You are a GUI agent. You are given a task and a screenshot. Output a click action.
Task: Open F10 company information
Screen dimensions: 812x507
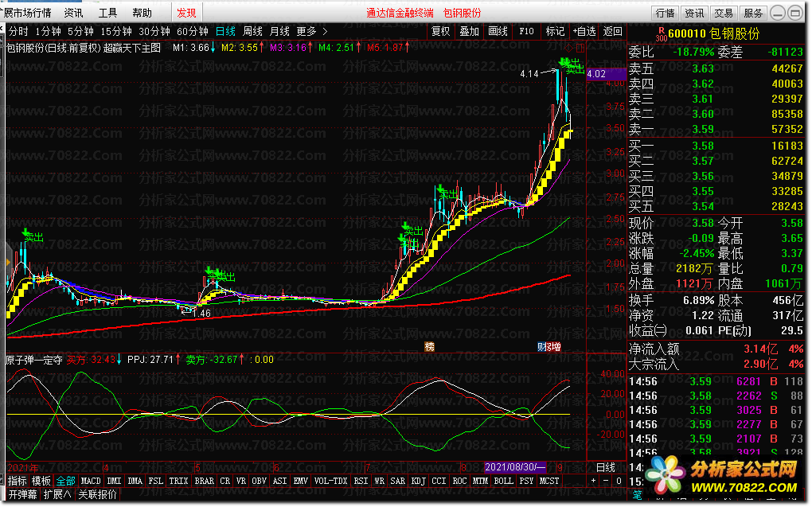point(526,32)
